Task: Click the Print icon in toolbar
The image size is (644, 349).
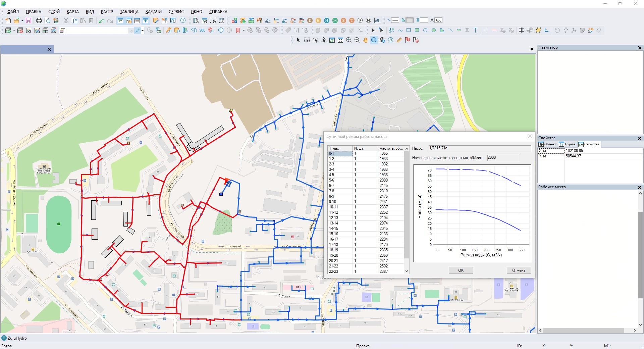Action: pos(39,20)
